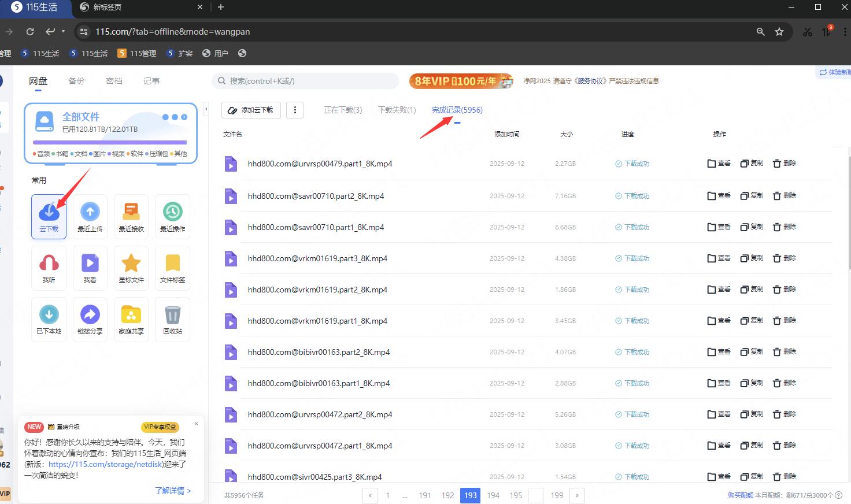Viewport: 851px width, 504px height.
Task: Delete hhd800.com@urvrsp00479.part1_8K.mp4 entry
Action: click(x=785, y=164)
